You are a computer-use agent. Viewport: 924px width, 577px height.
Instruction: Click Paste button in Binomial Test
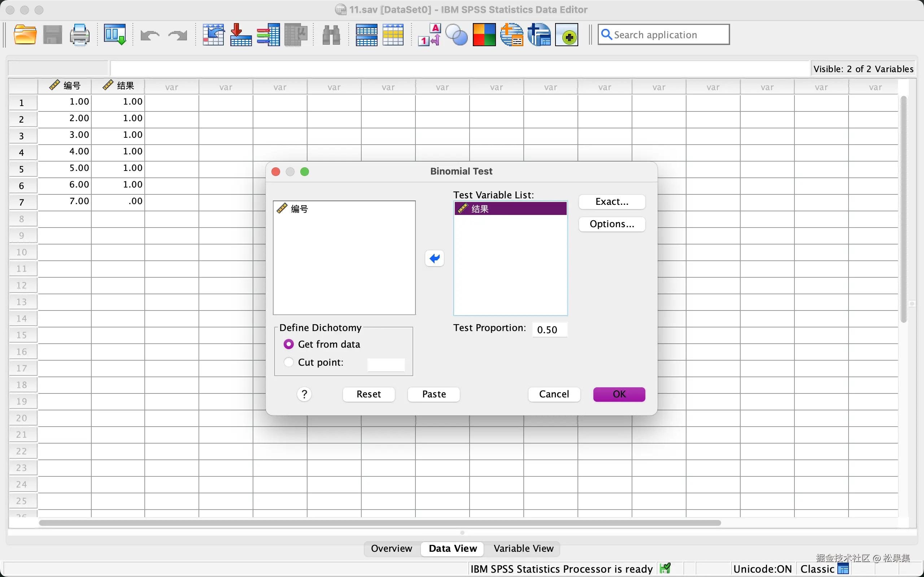pos(434,394)
